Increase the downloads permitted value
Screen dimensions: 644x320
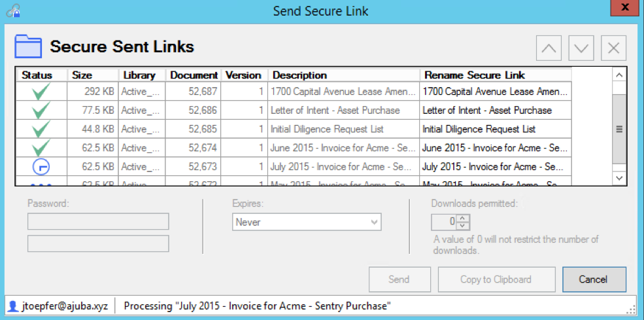click(x=463, y=218)
